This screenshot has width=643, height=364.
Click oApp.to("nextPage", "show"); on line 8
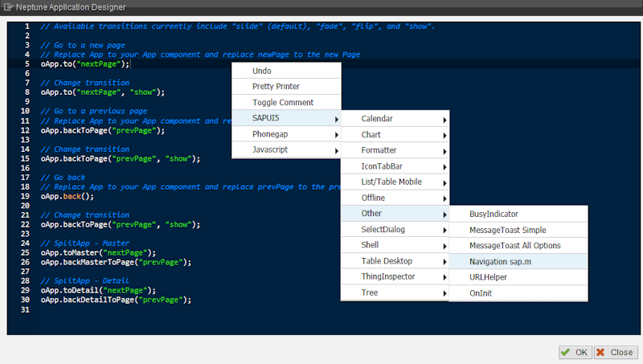point(103,92)
